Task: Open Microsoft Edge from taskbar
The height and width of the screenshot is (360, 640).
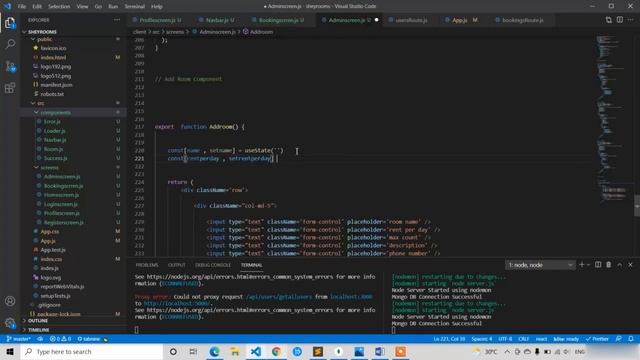Action: (x=214, y=351)
